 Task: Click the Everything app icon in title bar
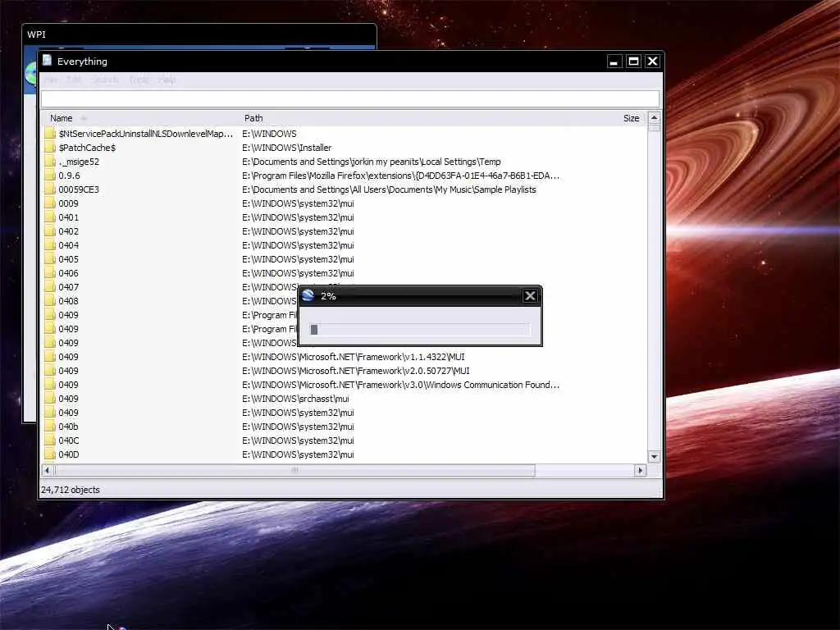47,61
